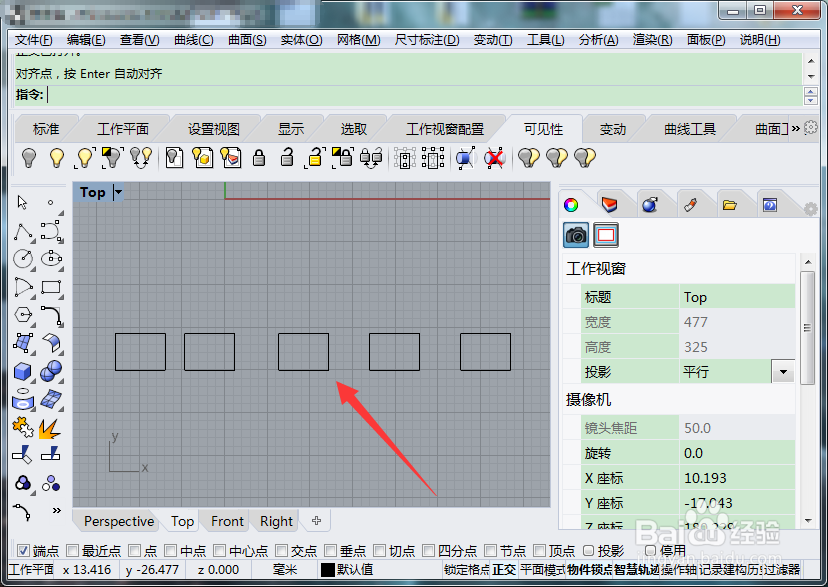Click the camera viewport properties icon
This screenshot has width=828, height=587.
576,235
